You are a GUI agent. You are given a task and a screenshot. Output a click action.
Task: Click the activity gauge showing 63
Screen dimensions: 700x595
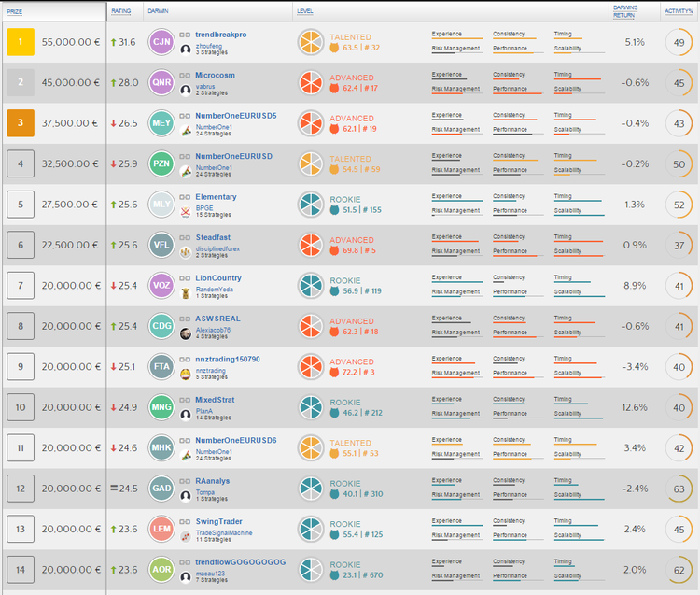pos(679,489)
